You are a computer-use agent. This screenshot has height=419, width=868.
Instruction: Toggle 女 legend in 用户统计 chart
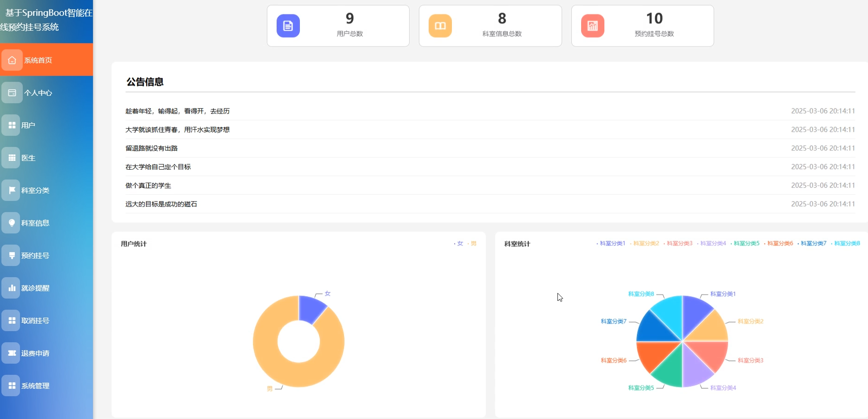[x=459, y=244]
